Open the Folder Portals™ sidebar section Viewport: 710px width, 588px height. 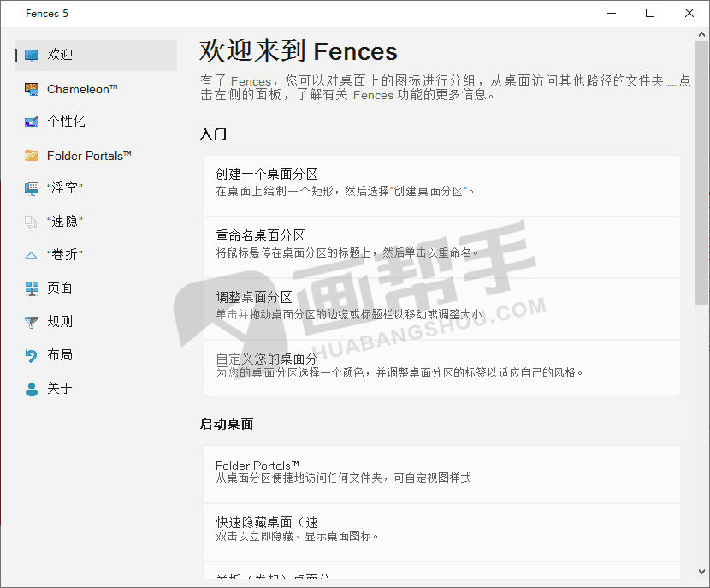point(89,157)
